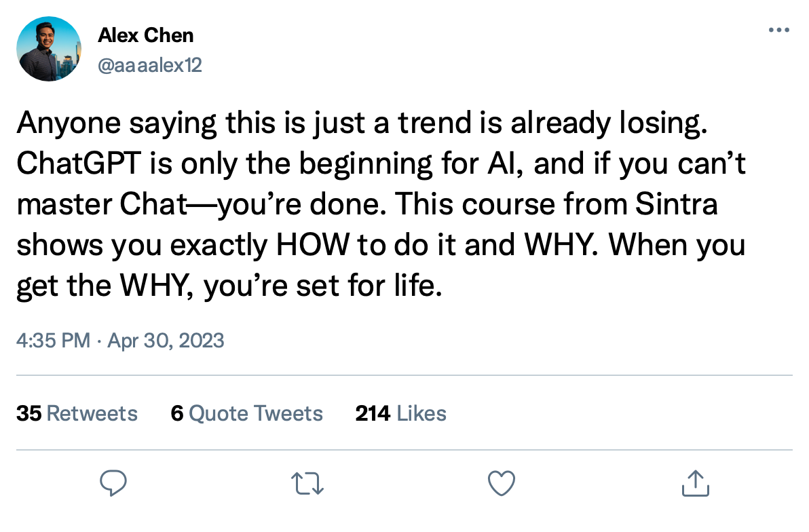Screen dimensions: 809x532
Task: Show the 214 Likes list
Action: [x=401, y=413]
